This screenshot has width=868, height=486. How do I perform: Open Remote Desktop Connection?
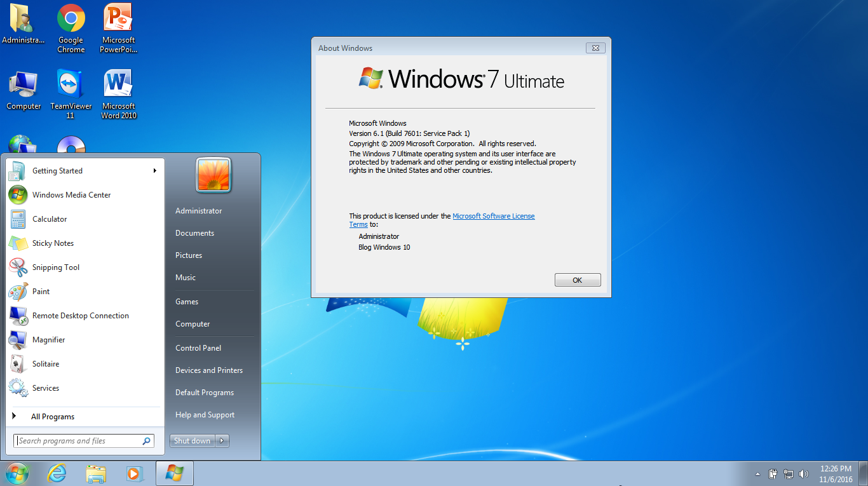coord(85,316)
